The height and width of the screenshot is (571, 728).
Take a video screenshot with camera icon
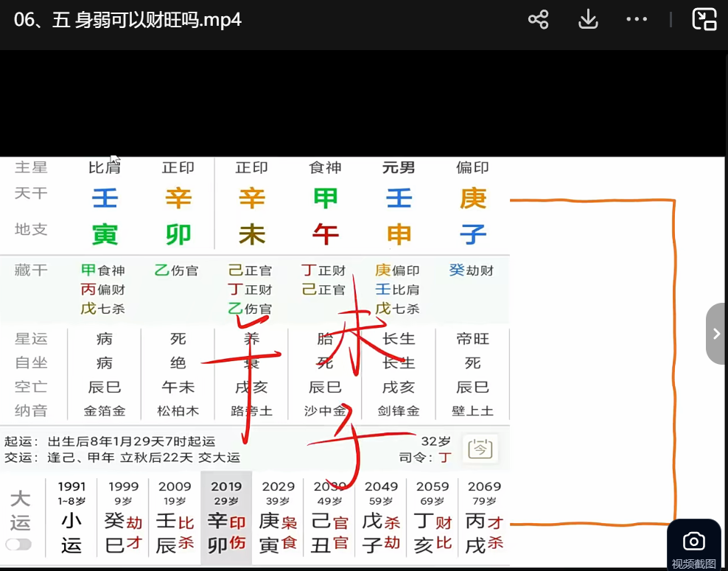click(x=693, y=542)
